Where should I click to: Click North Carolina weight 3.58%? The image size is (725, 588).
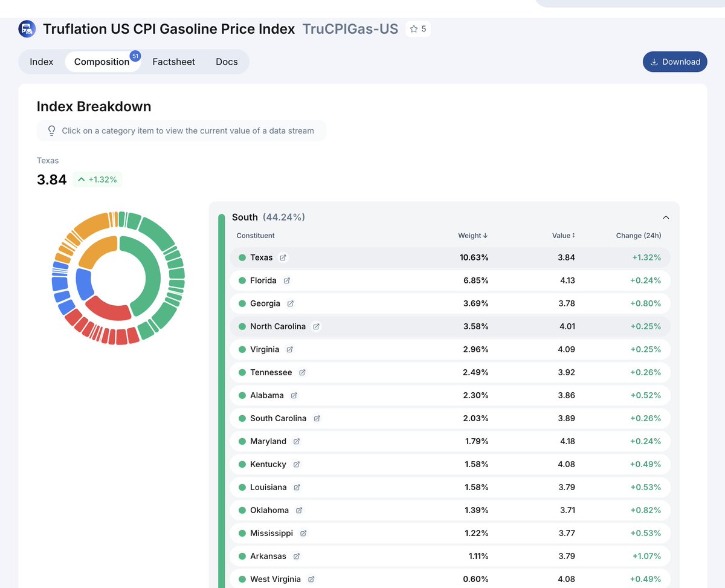[475, 326]
